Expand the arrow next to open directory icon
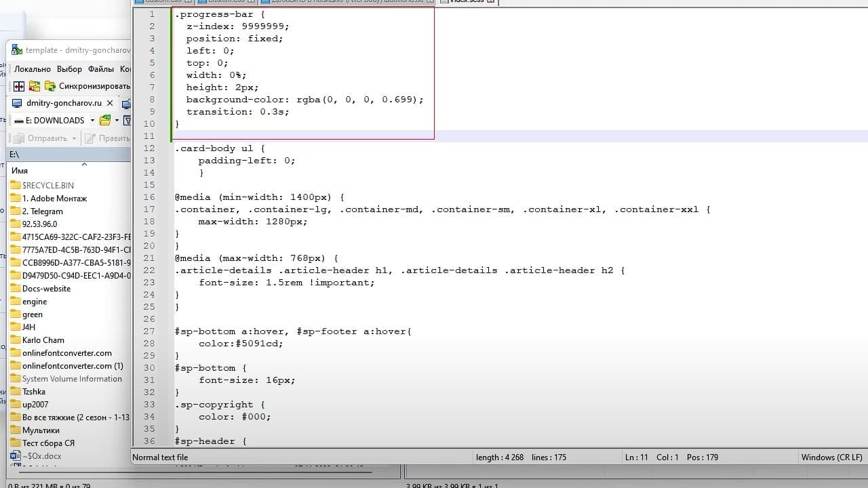 [117, 121]
